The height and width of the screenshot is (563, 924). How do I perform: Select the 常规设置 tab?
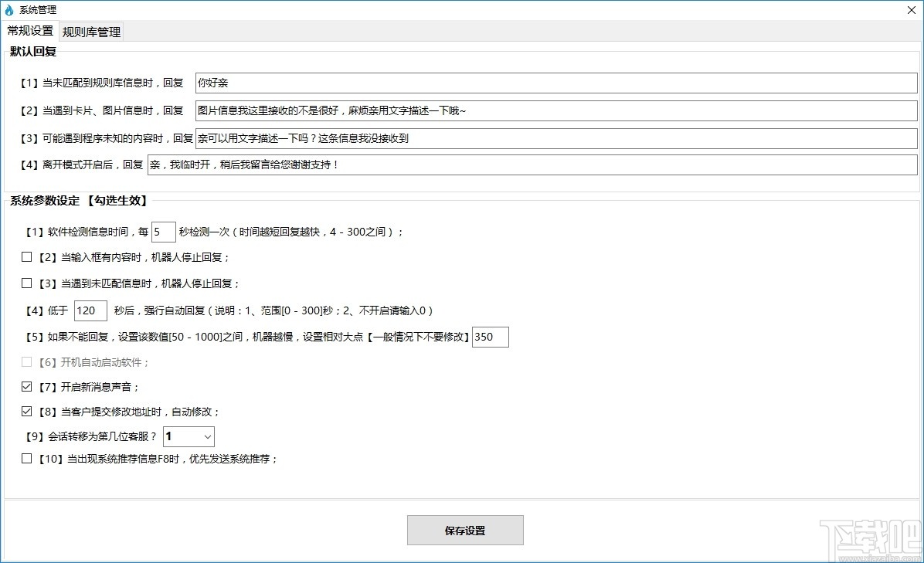(29, 32)
